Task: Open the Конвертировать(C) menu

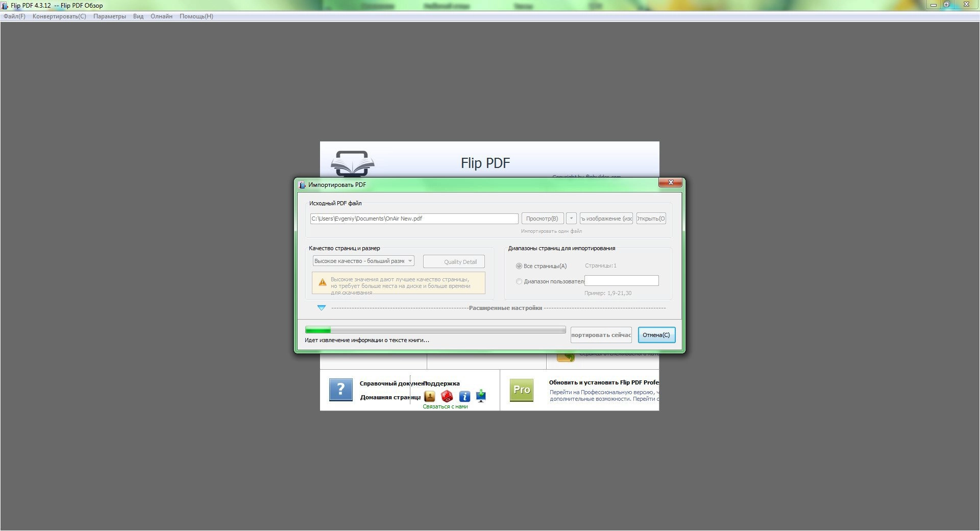Action: coord(59,16)
